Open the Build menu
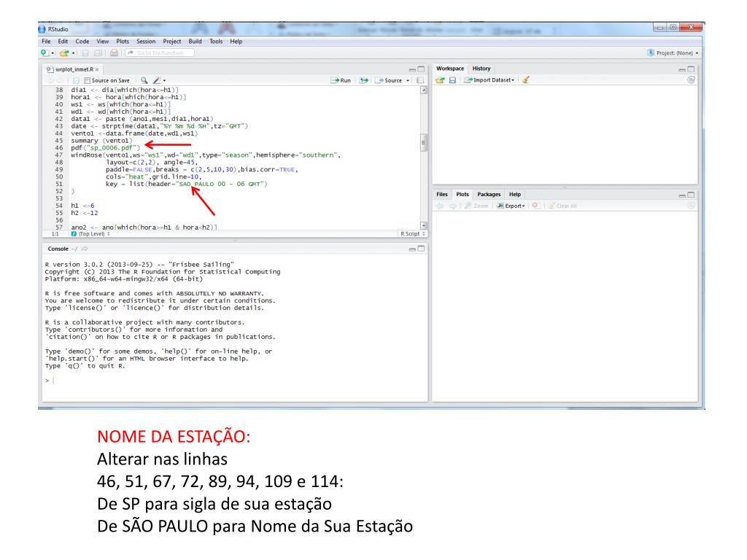Image resolution: width=747 pixels, height=560 pixels. [196, 42]
